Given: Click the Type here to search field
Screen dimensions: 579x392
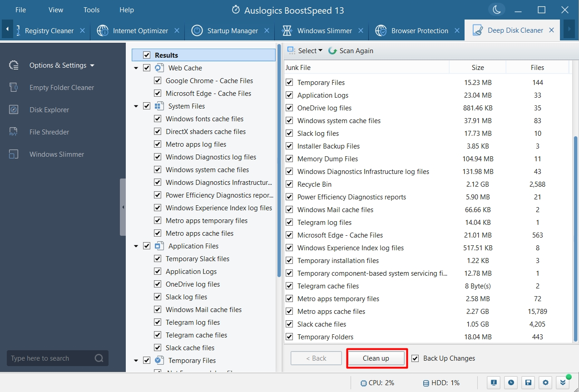Looking at the screenshot, I should [x=58, y=358].
